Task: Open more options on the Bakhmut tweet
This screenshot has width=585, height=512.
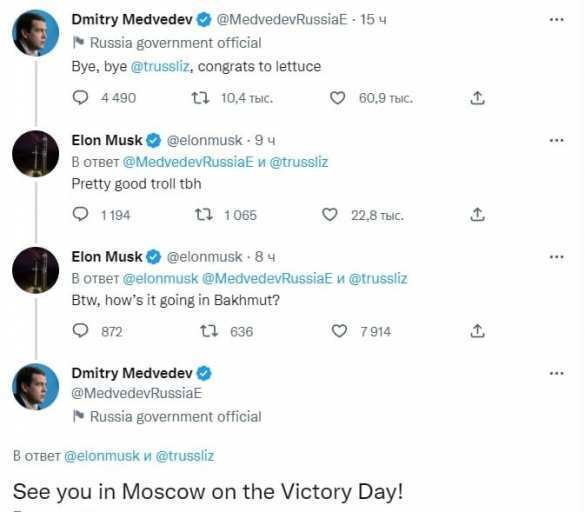Action: 557,257
